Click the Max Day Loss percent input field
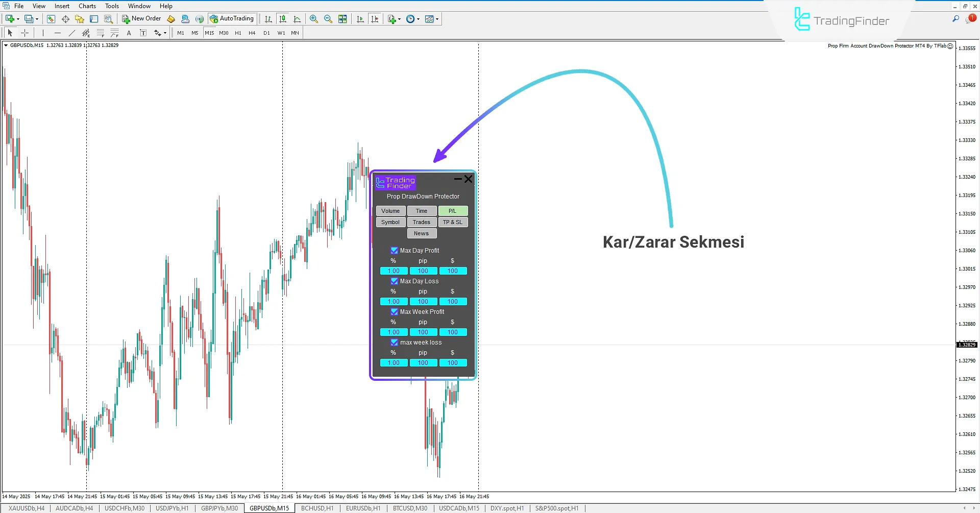The height and width of the screenshot is (513, 980). (394, 302)
